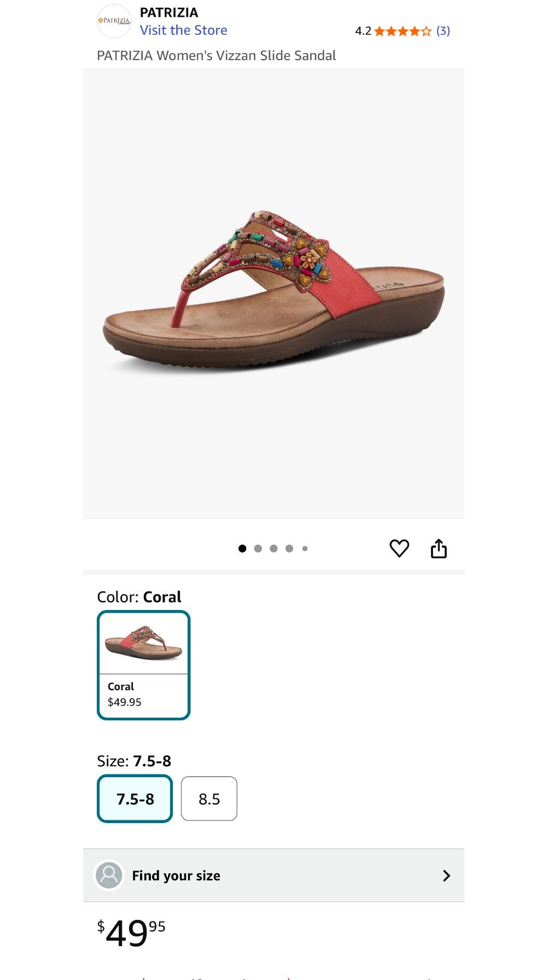Open the Visit the Store link
542x980 pixels.
pos(183,30)
